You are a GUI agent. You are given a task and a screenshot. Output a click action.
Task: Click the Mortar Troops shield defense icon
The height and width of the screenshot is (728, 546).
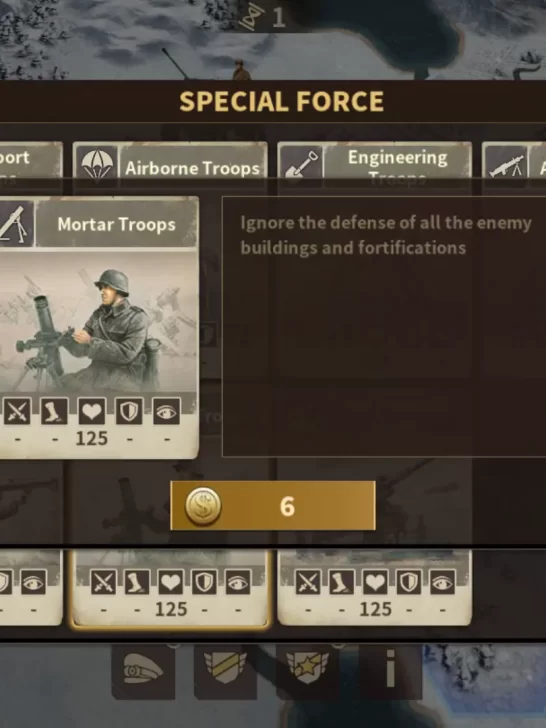point(129,411)
